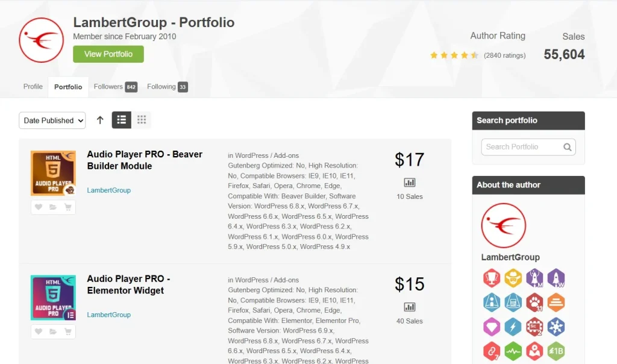Add Beaver Builder Module to cart

pyautogui.click(x=67, y=207)
